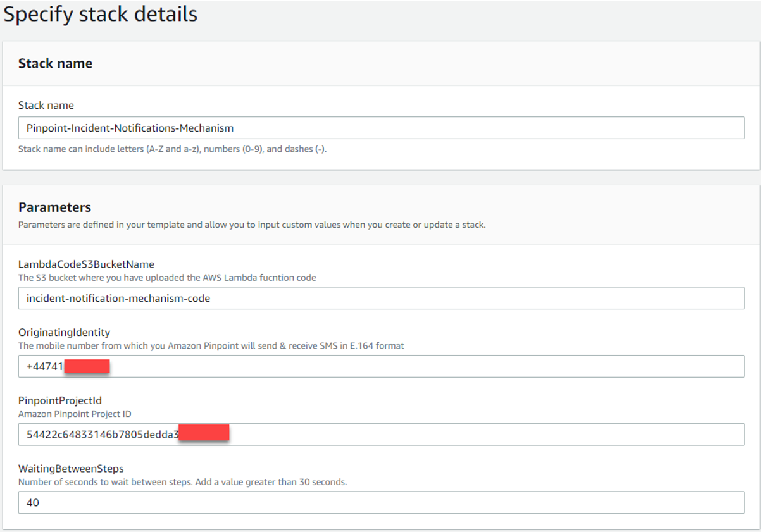Focus the LambdaCodeS3BucketName text box
Screen dimensions: 767x532
point(381,298)
